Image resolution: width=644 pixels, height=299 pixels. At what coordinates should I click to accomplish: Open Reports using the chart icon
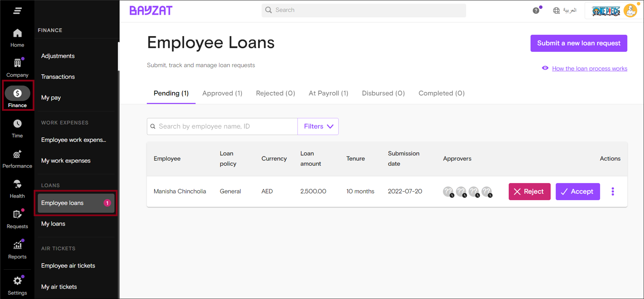(17, 245)
